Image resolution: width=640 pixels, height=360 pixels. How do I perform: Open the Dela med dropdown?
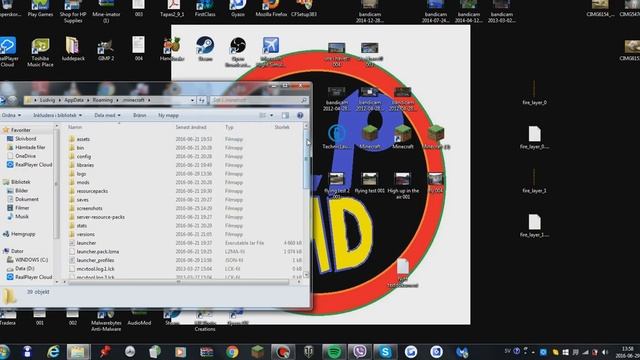point(107,115)
